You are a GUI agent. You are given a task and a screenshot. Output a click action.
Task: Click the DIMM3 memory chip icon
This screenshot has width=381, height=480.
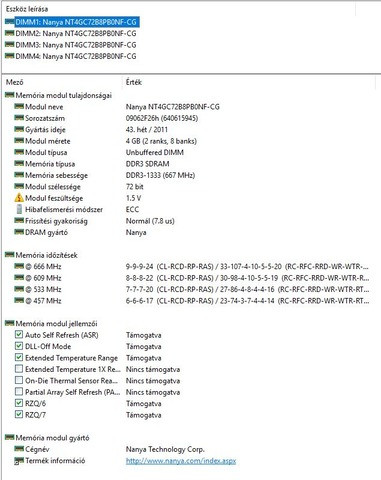pos(10,44)
